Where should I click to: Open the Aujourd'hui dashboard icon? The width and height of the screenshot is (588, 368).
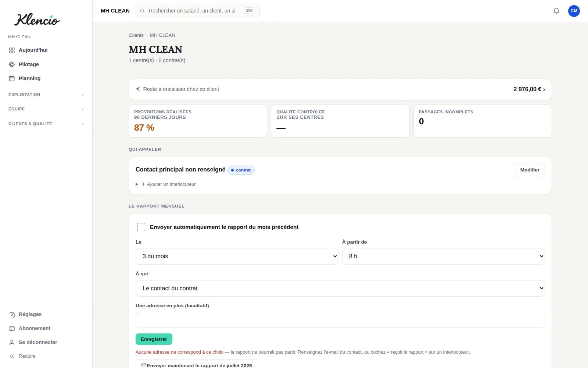click(x=12, y=50)
